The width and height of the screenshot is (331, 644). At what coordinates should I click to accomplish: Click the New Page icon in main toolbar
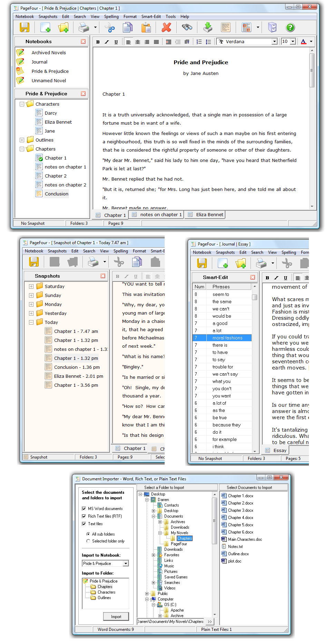click(x=45, y=27)
